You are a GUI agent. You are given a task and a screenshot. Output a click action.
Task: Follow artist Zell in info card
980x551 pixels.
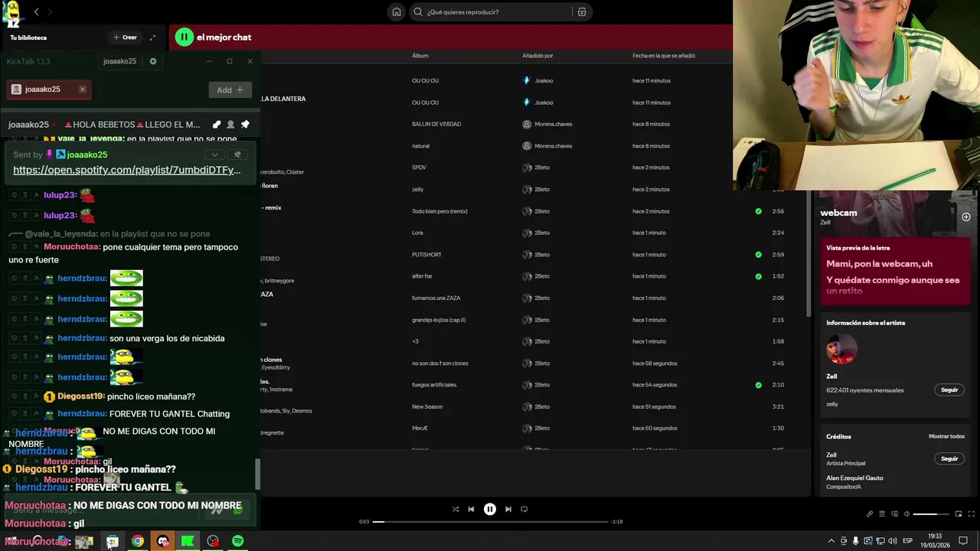coord(949,390)
